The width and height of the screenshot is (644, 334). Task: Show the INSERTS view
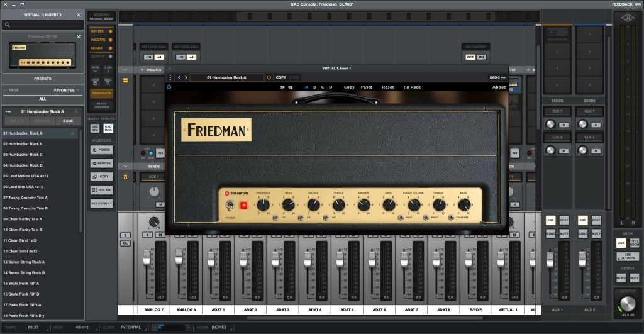(101, 40)
